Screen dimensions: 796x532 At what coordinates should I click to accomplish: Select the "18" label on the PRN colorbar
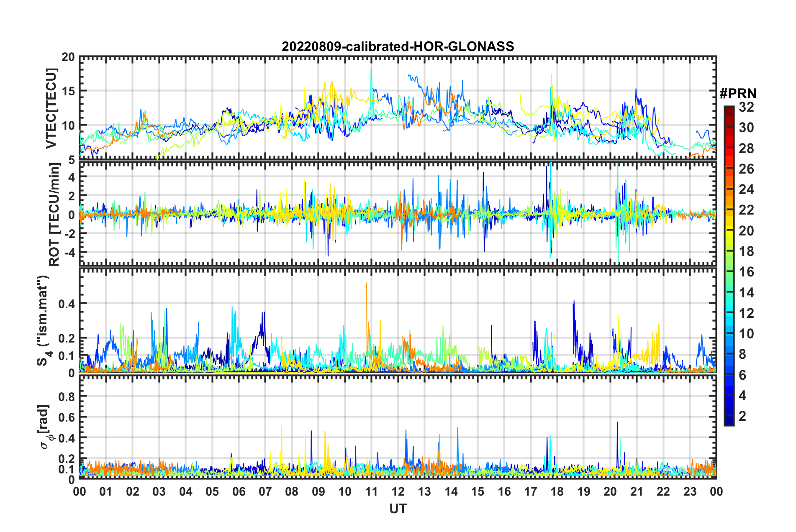click(x=747, y=251)
